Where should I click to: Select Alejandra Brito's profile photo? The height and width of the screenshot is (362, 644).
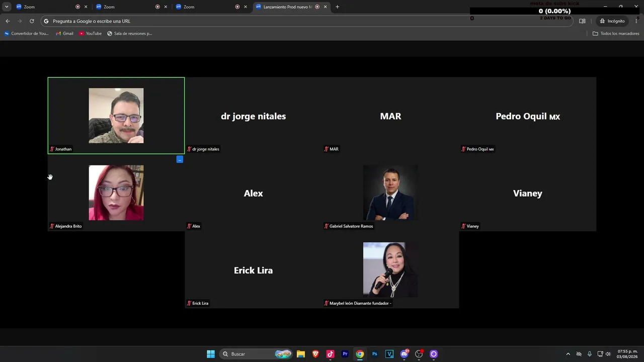pyautogui.click(x=116, y=193)
